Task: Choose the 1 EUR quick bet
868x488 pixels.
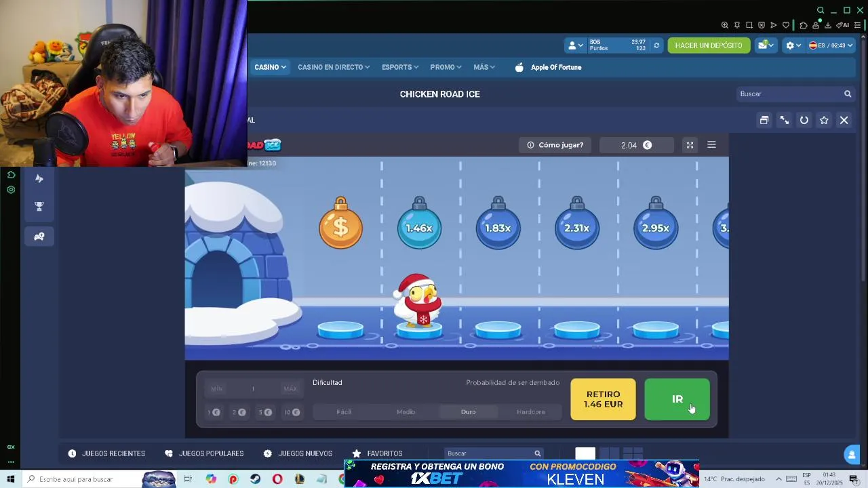Action: (x=214, y=412)
